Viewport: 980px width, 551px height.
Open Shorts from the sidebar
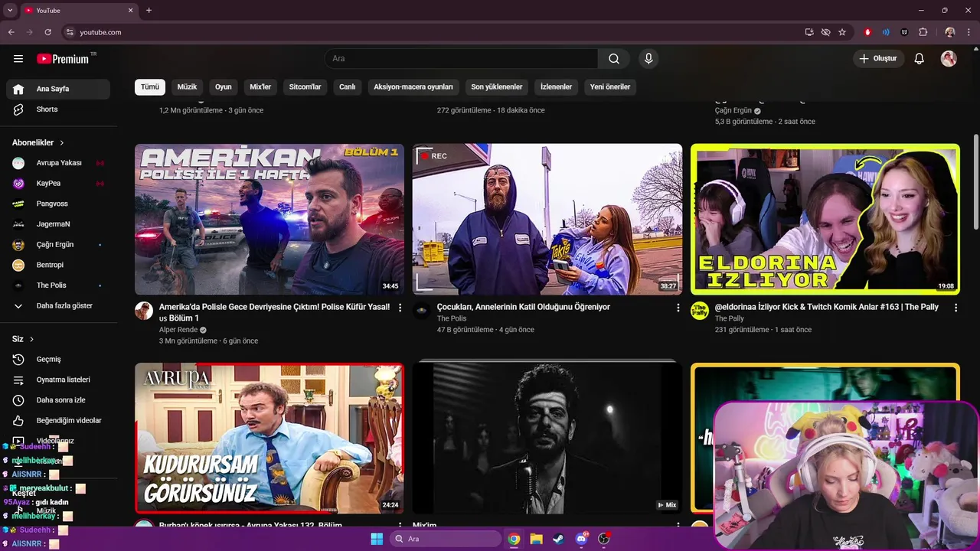(58, 109)
